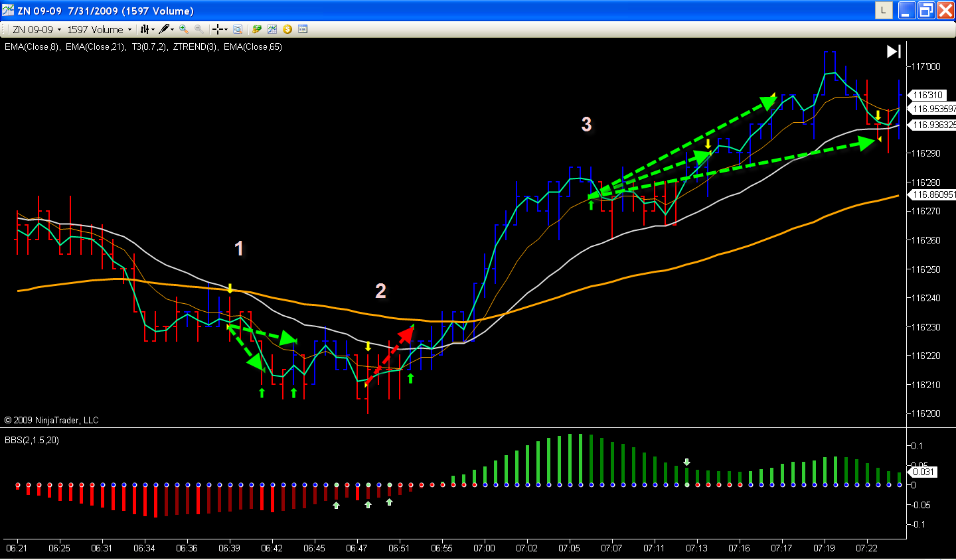Click the EMA(Close,65) indicator label
This screenshot has width=956, height=560.
point(253,46)
